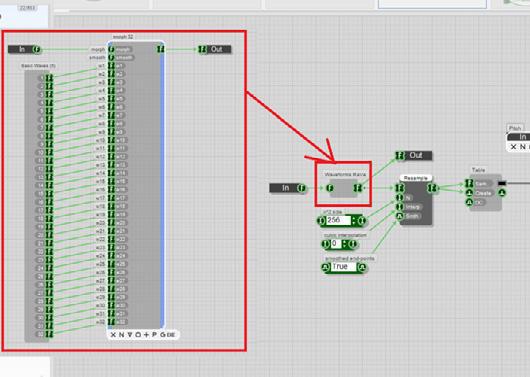Click the O icon in the morph 32 action bar
Screen dimensions: 530x377
coord(138,335)
